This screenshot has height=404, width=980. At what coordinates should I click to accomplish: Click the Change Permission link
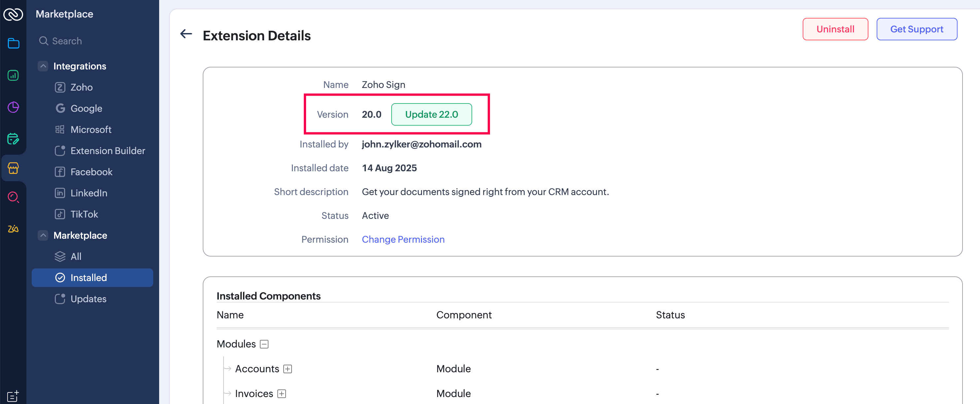tap(403, 239)
